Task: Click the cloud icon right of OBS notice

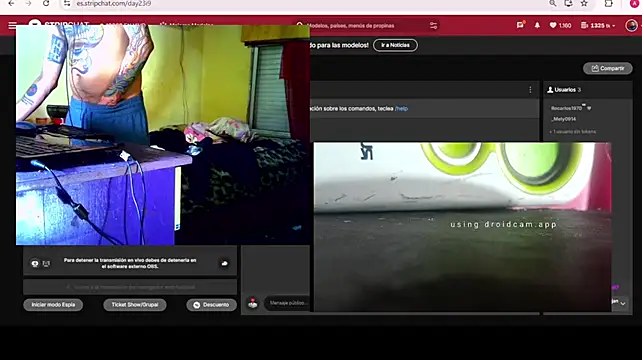Action: coord(224,263)
